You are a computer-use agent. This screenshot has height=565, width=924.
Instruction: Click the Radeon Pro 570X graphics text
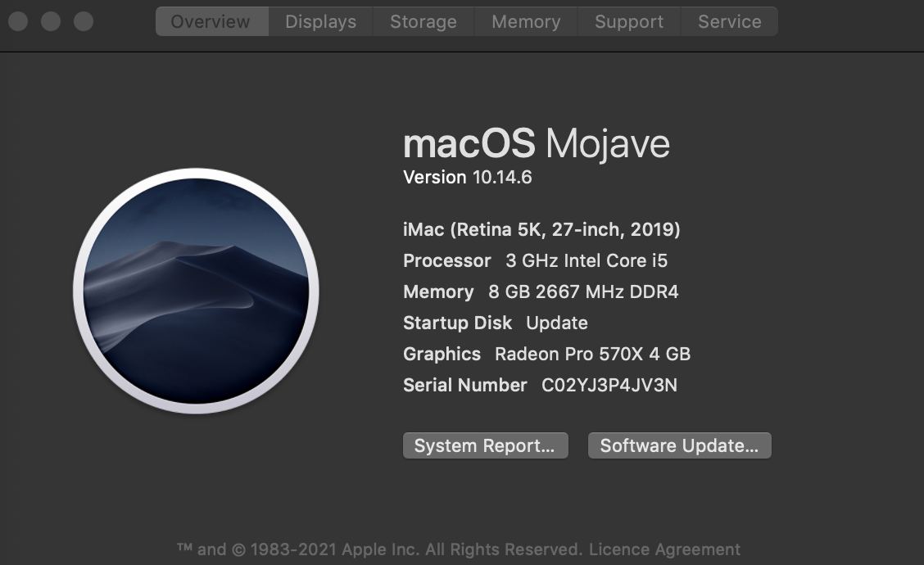pyautogui.click(x=592, y=354)
